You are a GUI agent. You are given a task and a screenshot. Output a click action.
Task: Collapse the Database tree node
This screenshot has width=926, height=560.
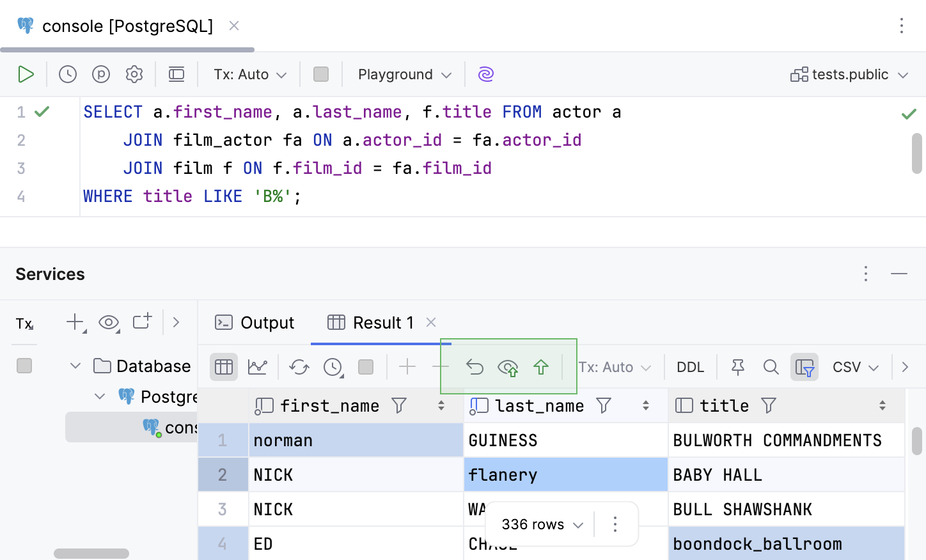coord(75,366)
